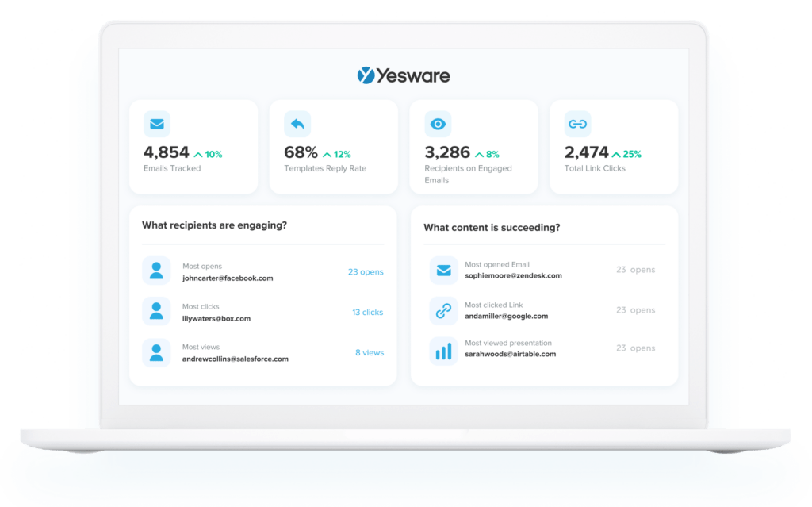Click the green 25% growth figure

point(632,155)
